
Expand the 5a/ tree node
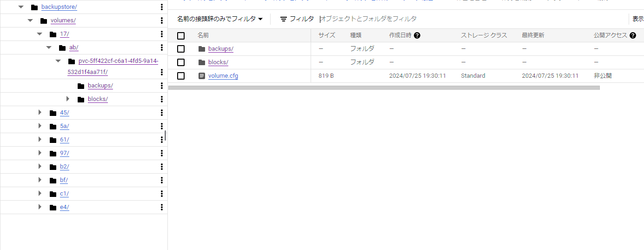pos(40,126)
